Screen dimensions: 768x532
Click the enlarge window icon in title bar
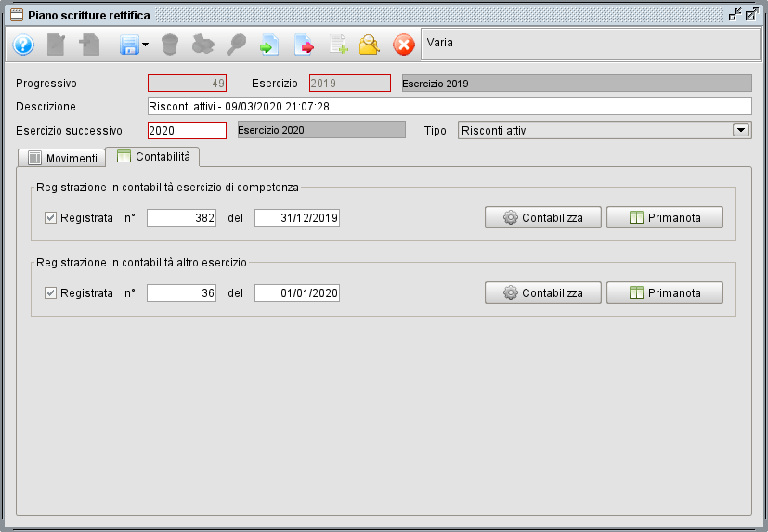pos(752,15)
